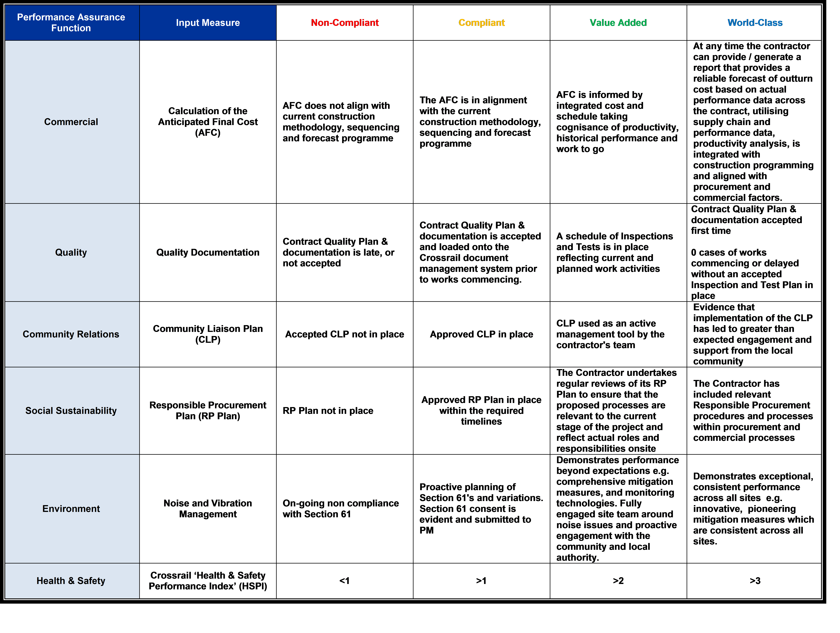840x633 pixels.
Task: Select 'Responsible Procurement Plan (RP Plan)' cell
Action: (x=208, y=411)
